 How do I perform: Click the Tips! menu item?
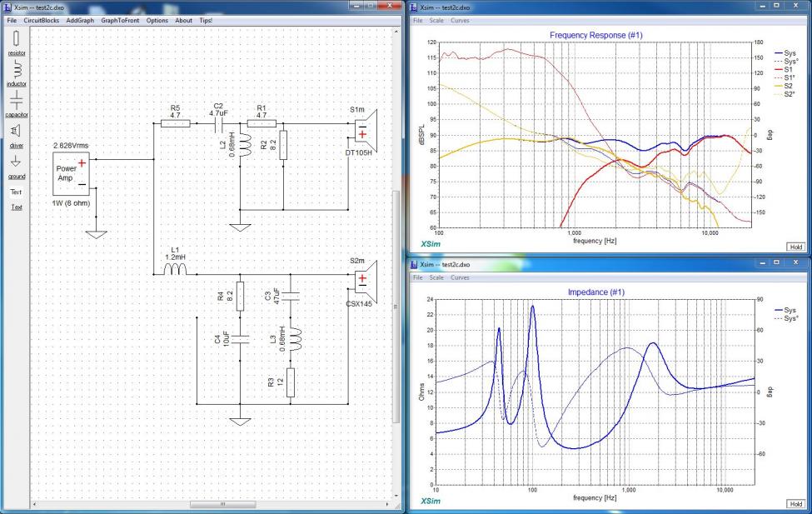click(x=206, y=20)
